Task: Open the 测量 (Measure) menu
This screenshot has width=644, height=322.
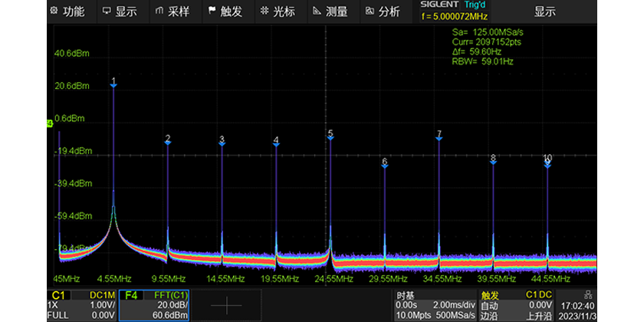Action: click(x=330, y=11)
